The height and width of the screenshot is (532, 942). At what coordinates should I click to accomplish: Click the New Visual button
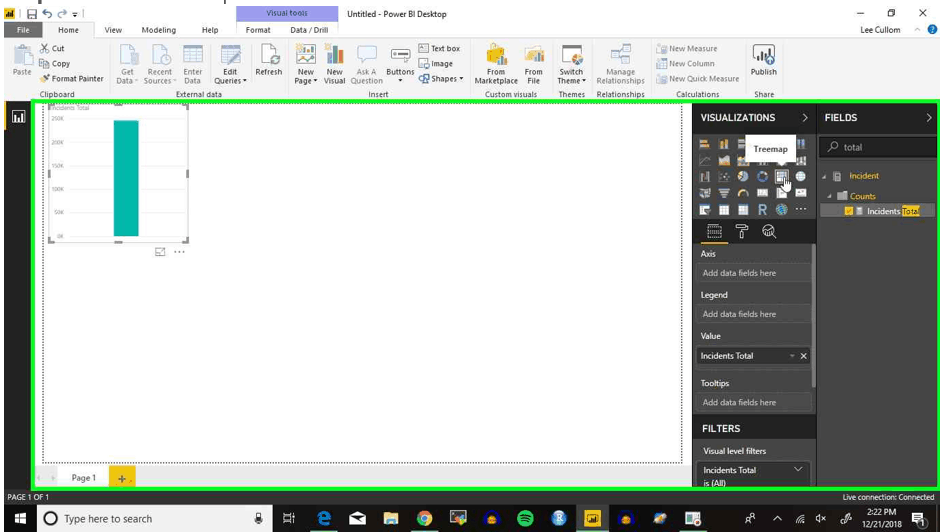[x=334, y=65]
